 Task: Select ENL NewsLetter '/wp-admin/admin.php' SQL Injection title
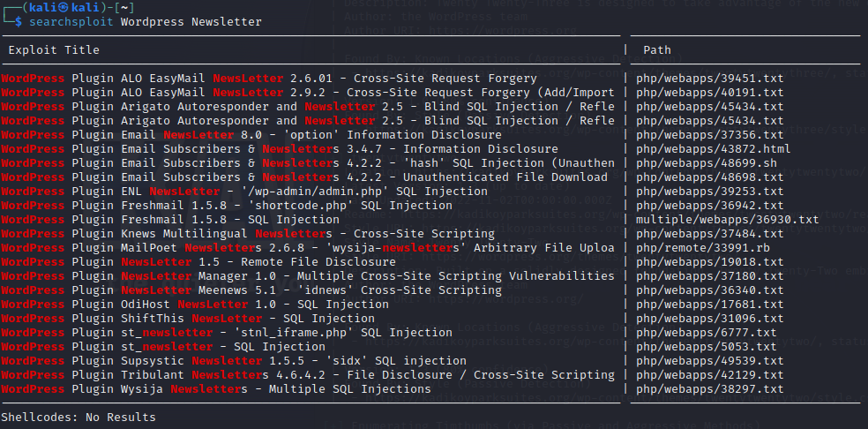[x=244, y=192]
